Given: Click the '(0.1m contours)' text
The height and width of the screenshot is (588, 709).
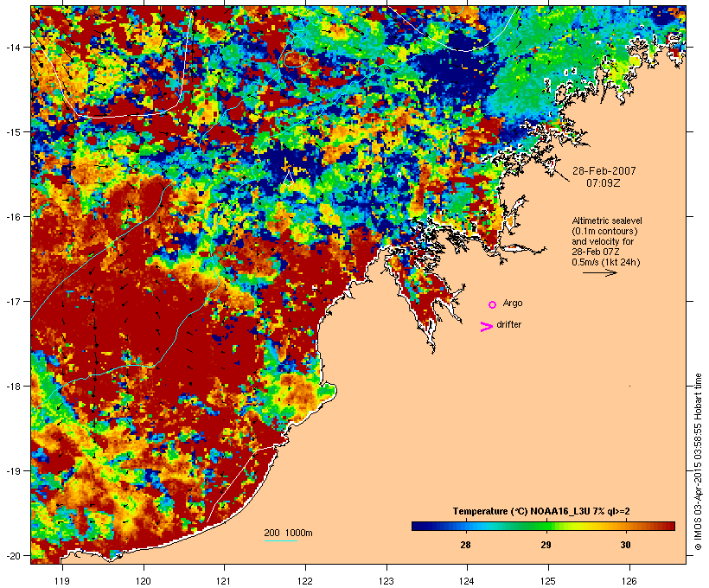Looking at the screenshot, I should point(604,231).
